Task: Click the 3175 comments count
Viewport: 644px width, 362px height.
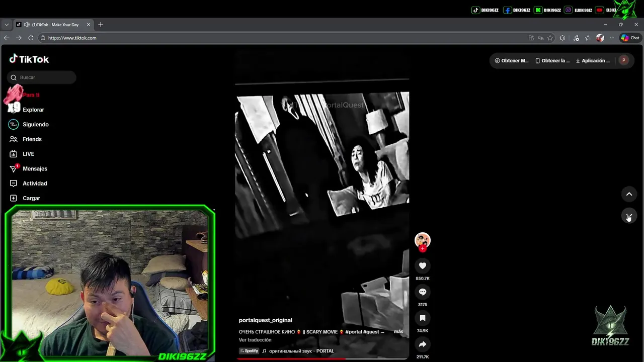Action: point(423,305)
